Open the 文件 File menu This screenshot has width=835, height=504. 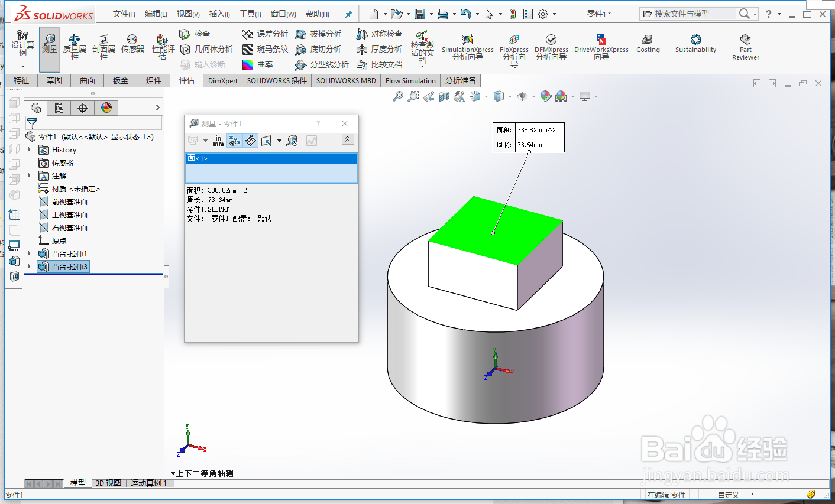124,14
